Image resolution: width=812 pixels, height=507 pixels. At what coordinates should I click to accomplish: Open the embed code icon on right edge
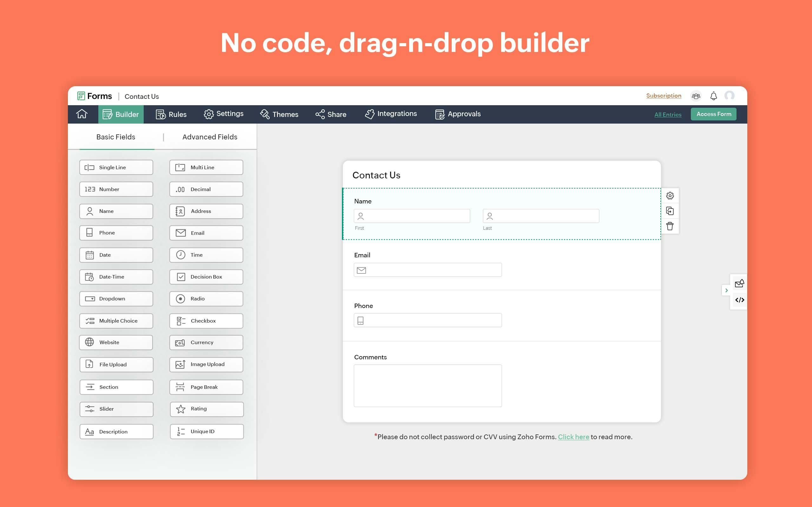[740, 300]
